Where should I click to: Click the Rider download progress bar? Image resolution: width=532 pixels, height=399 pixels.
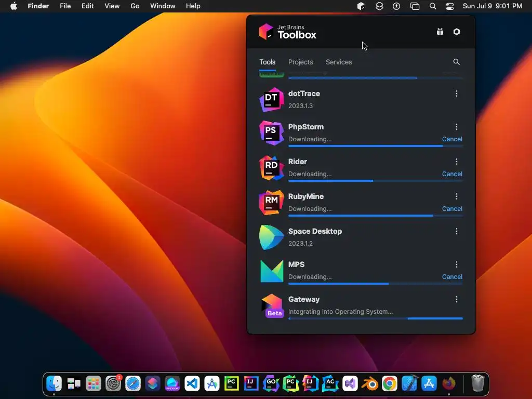(375, 181)
